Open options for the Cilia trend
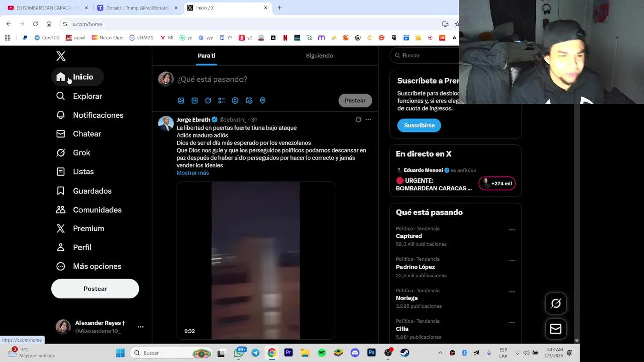 [512, 323]
